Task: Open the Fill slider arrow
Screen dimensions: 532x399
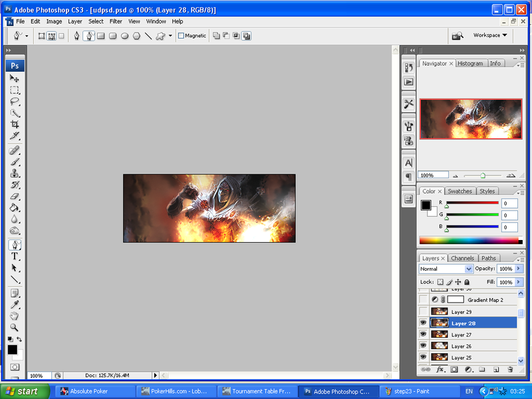Action: [518, 282]
